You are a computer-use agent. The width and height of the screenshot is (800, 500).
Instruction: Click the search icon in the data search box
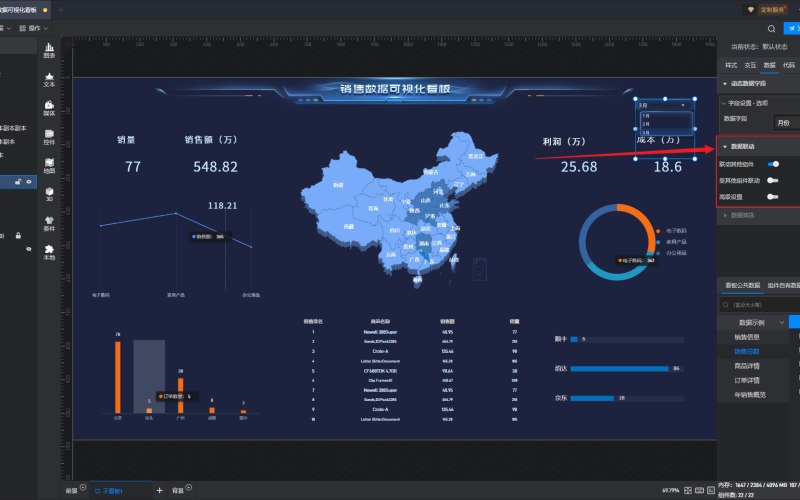725,305
